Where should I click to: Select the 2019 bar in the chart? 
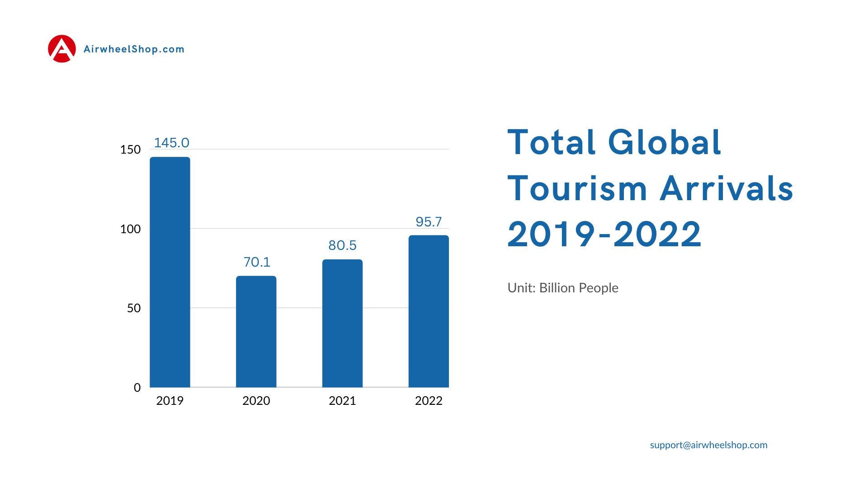click(x=170, y=272)
